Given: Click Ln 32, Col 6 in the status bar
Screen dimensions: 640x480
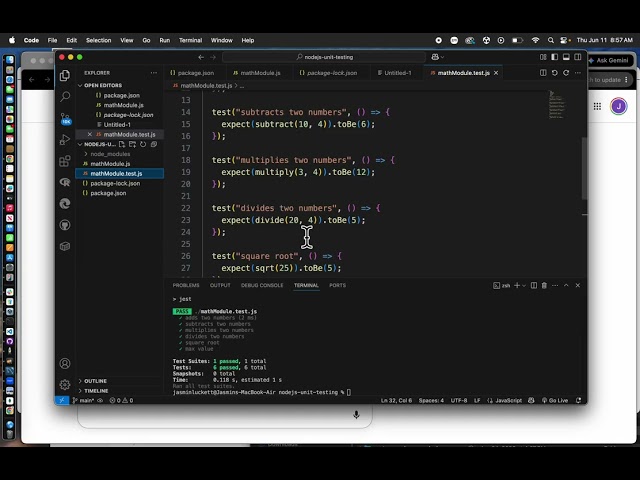Looking at the screenshot, I should [x=396, y=400].
